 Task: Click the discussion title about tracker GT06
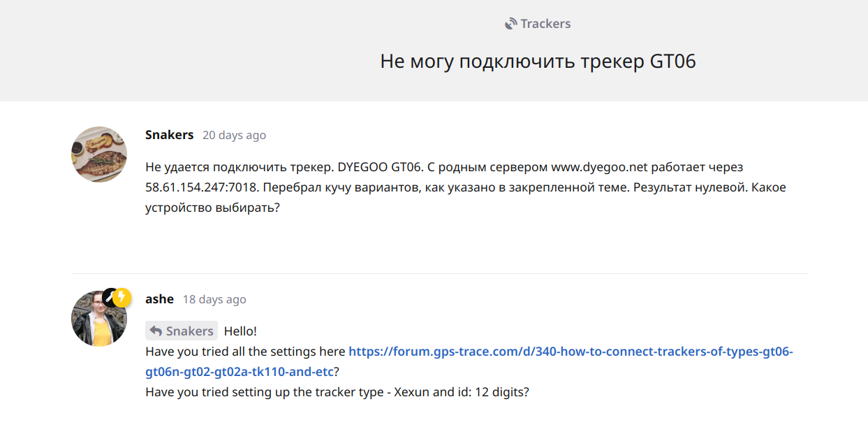click(538, 62)
